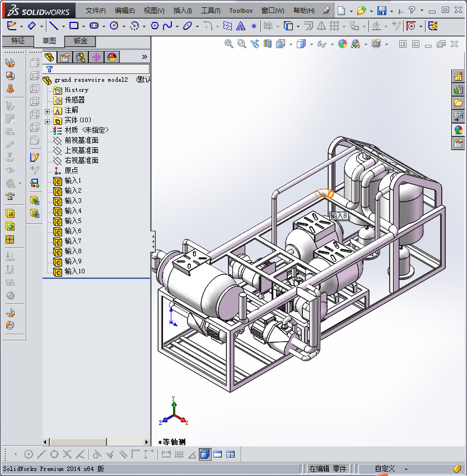Open File Explorer task pane
Viewport: 467px width, 476px height.
click(x=458, y=103)
